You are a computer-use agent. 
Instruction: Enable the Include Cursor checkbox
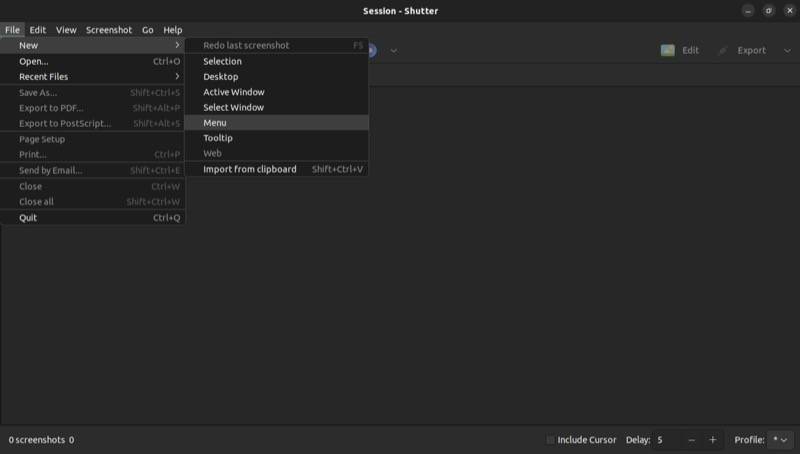[x=550, y=440]
